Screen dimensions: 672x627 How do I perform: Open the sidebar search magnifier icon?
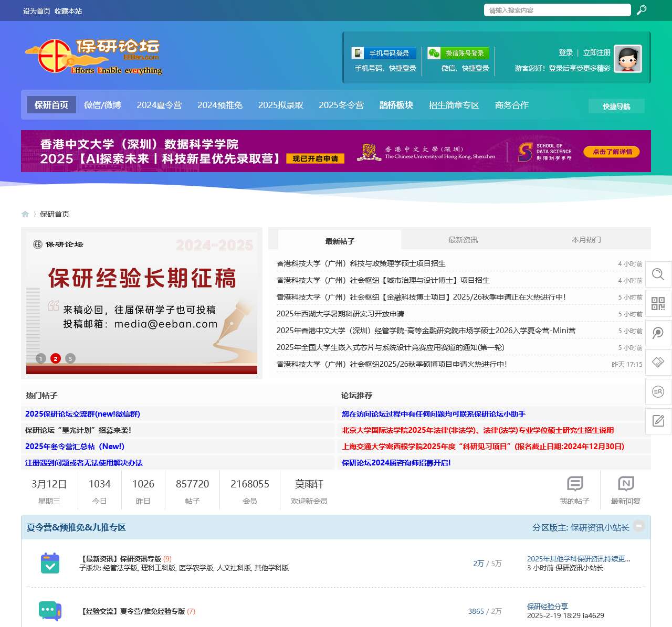(x=658, y=274)
